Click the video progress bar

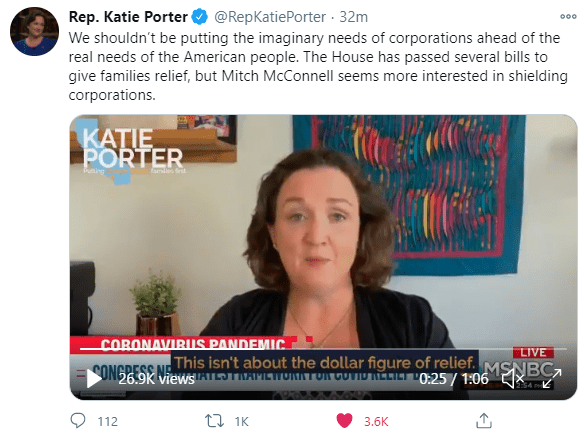click(x=323, y=349)
